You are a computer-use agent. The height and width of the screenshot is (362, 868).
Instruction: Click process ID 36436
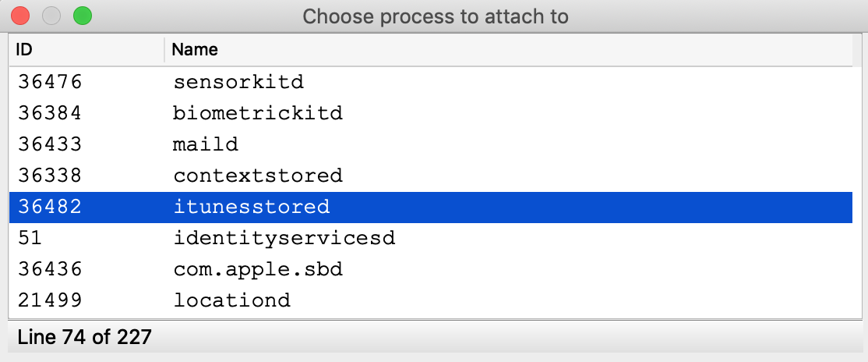pos(49,269)
